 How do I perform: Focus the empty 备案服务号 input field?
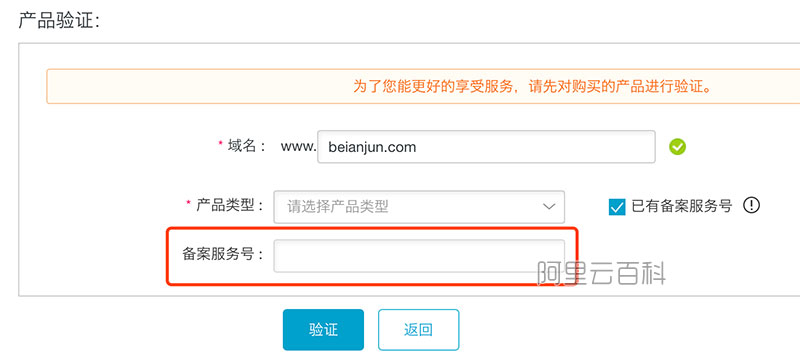pos(419,256)
